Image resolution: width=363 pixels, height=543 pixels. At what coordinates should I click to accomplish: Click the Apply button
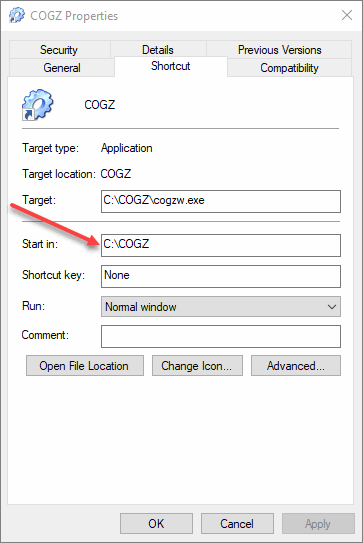(318, 523)
